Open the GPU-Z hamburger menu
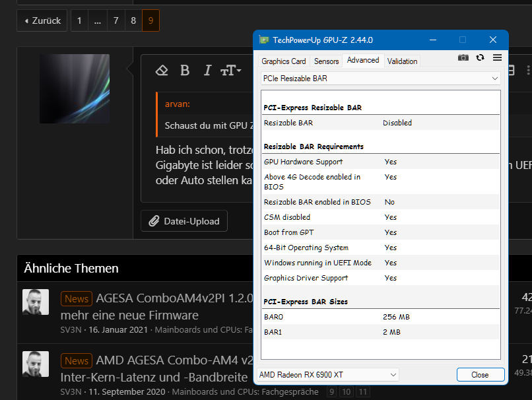The width and height of the screenshot is (532, 400). coord(497,57)
